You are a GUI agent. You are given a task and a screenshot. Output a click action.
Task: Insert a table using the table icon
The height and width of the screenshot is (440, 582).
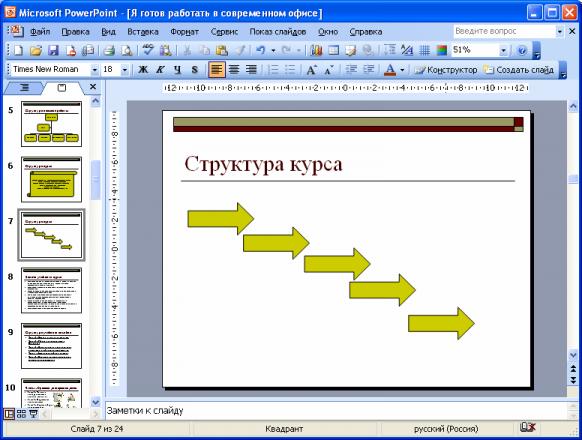pyautogui.click(x=333, y=50)
